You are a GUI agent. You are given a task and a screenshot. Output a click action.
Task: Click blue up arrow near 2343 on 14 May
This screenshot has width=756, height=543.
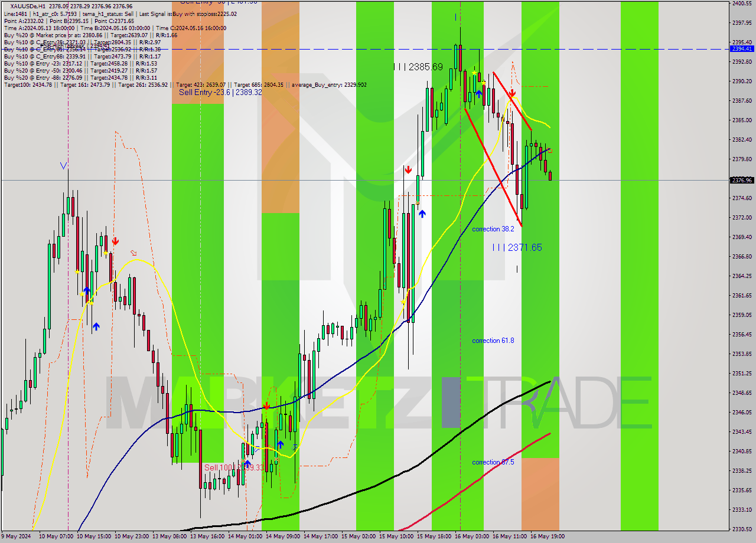(x=281, y=444)
